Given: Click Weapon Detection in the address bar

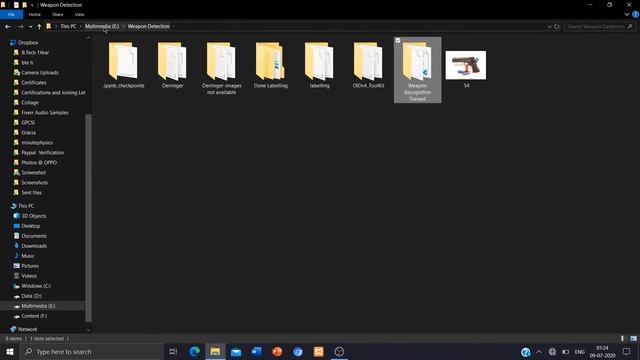Looking at the screenshot, I should click(149, 26).
